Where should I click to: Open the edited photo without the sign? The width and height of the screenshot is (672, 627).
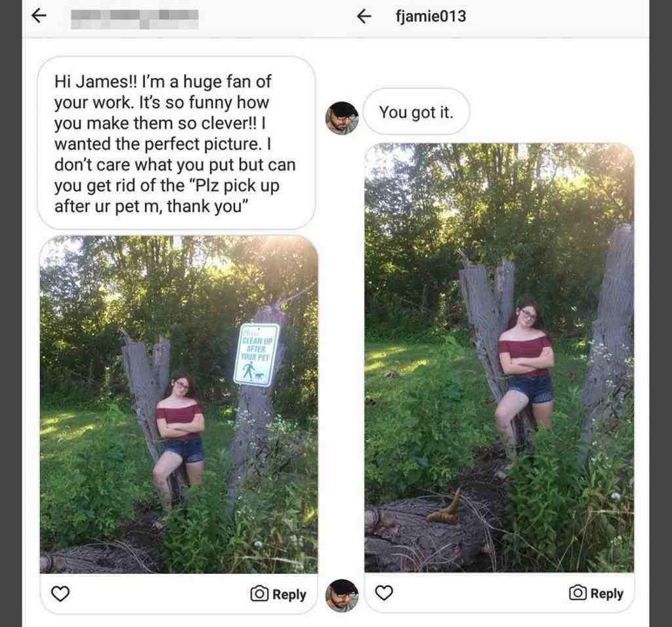[499, 358]
